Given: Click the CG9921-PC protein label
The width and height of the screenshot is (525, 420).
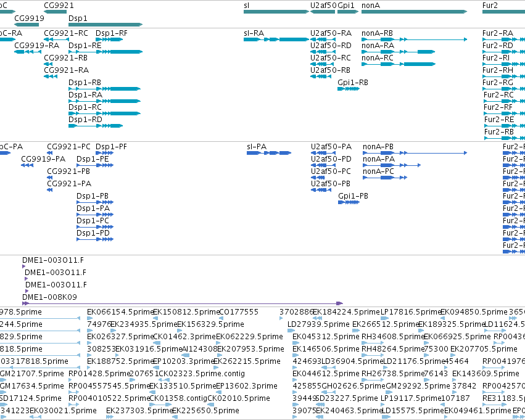Looking at the screenshot, I should (x=68, y=147).
